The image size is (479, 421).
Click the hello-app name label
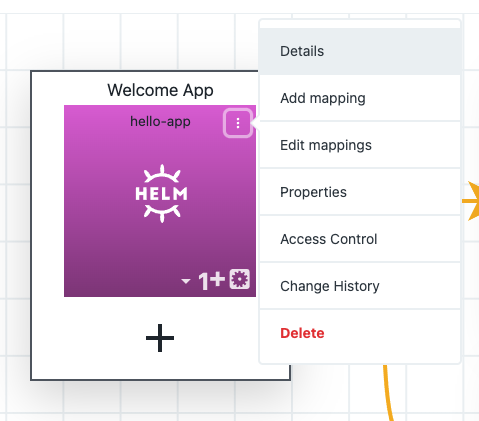[x=160, y=121]
